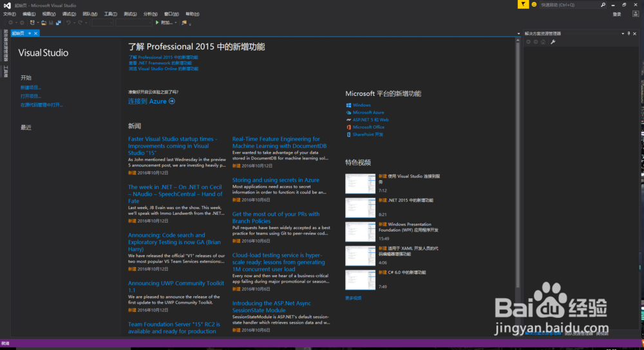The width and height of the screenshot is (644, 350).
Task: Click the Navigate Forward toolbar icon
Action: tap(22, 23)
